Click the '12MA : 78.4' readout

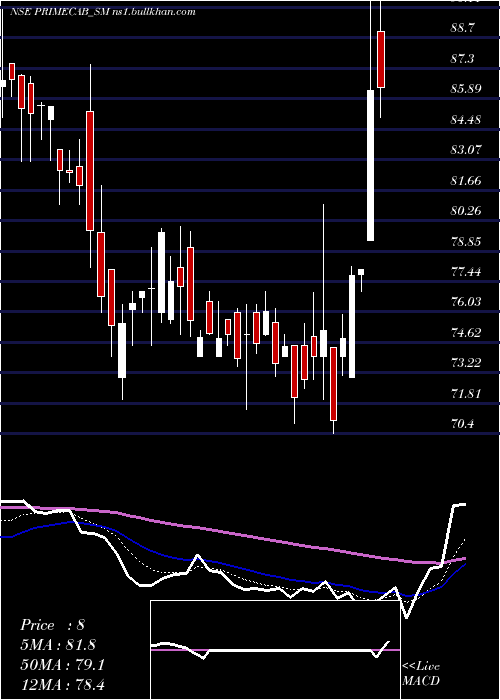tap(62, 684)
